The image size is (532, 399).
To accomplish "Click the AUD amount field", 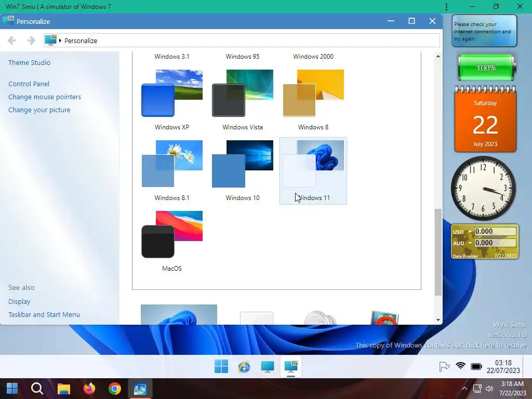I will click(x=495, y=243).
